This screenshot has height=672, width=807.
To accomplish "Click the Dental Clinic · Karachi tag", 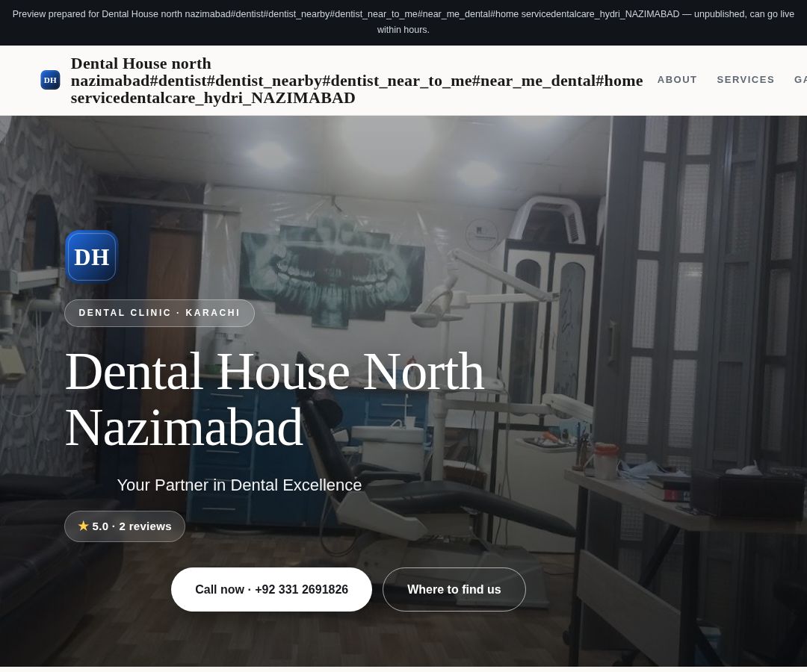I will 160,313.
